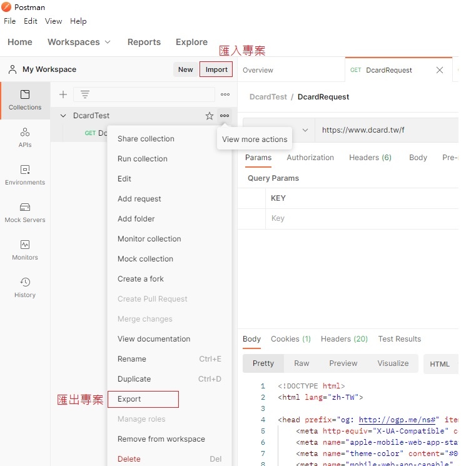
Task: Open the History sidebar panel
Action: [25, 288]
